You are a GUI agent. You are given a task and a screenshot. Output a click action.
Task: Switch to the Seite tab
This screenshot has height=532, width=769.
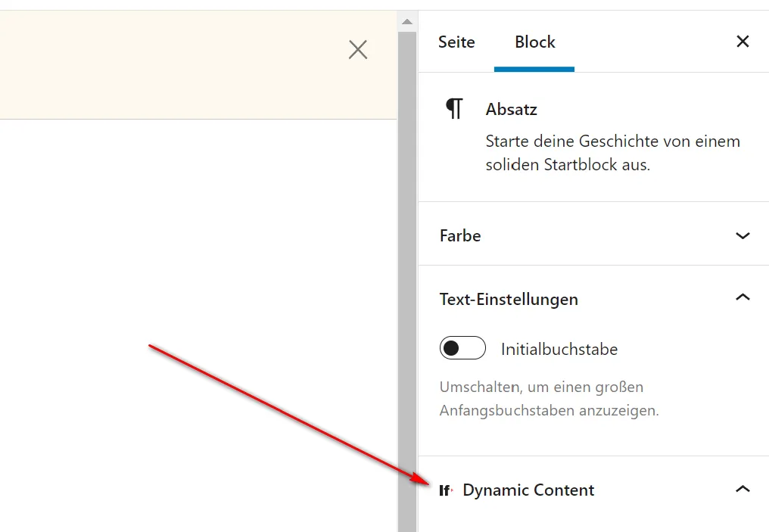456,42
